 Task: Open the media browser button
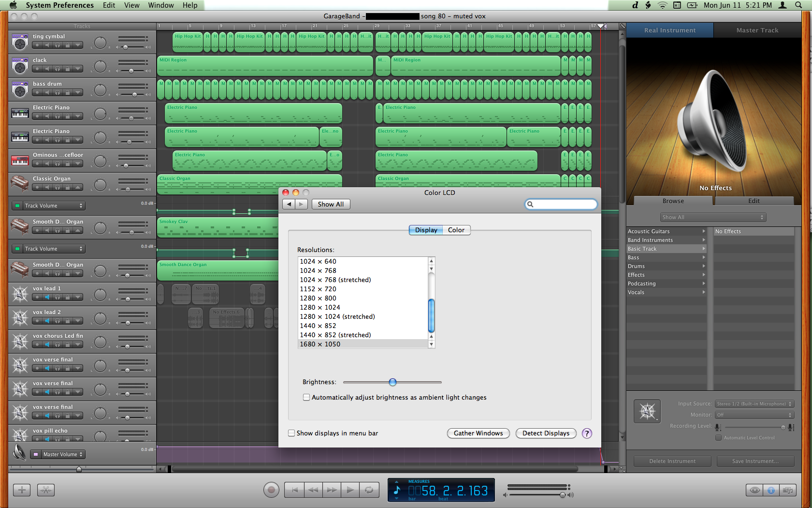point(787,490)
